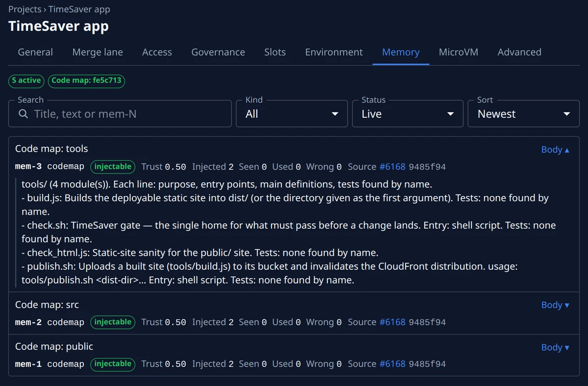Viewport: 588px width, 386px height.
Task: Open source #6168 link on mem-2
Action: coord(392,322)
